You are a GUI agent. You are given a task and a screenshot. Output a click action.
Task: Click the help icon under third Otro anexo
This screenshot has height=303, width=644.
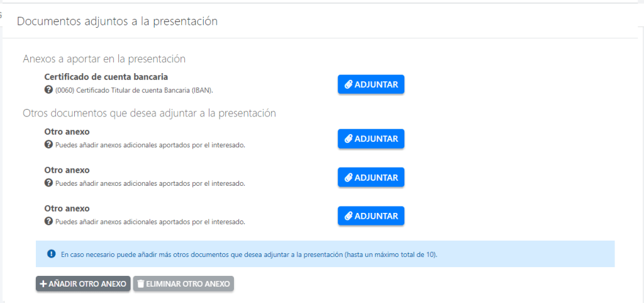point(48,221)
